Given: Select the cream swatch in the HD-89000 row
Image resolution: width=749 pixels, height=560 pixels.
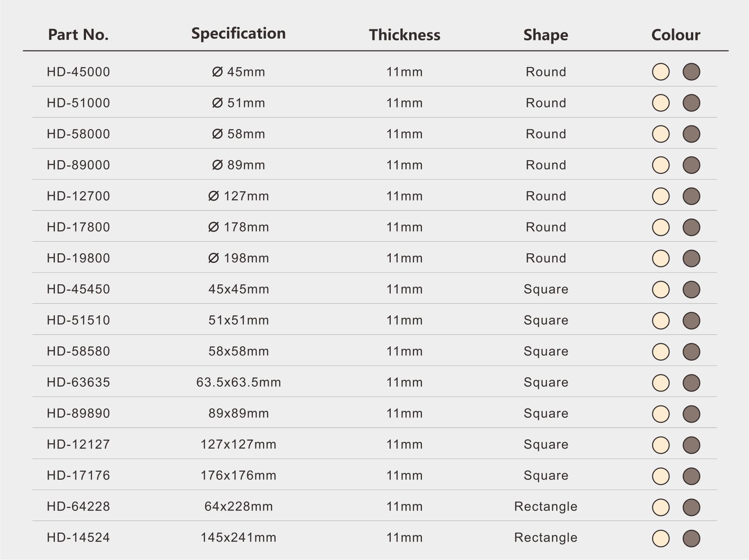Looking at the screenshot, I should [x=660, y=165].
